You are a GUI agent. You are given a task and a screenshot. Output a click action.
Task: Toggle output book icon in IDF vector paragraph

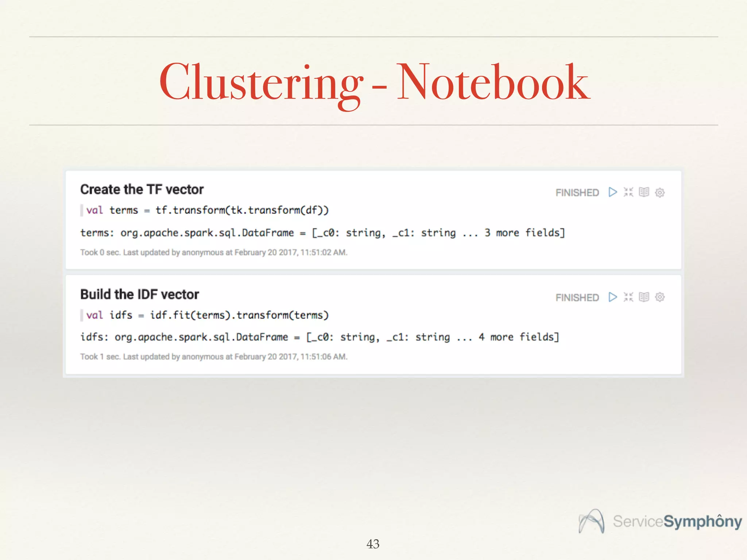pos(644,297)
